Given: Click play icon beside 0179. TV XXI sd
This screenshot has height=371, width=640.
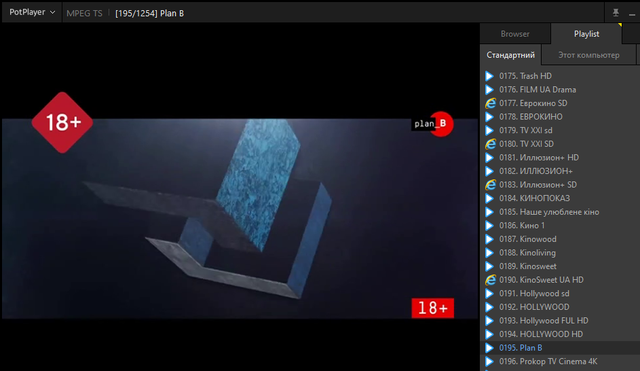Looking at the screenshot, I should click(489, 131).
